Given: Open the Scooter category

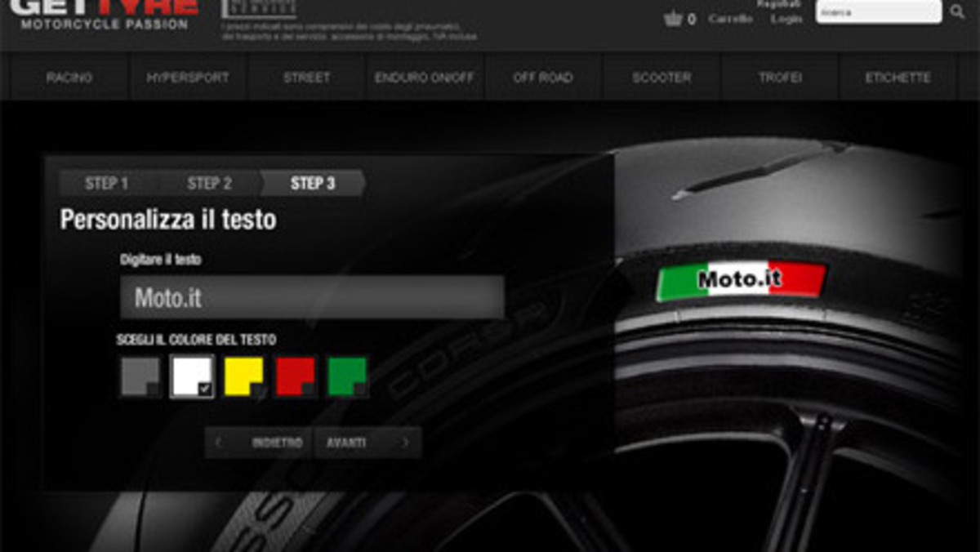Looking at the screenshot, I should pyautogui.click(x=661, y=78).
